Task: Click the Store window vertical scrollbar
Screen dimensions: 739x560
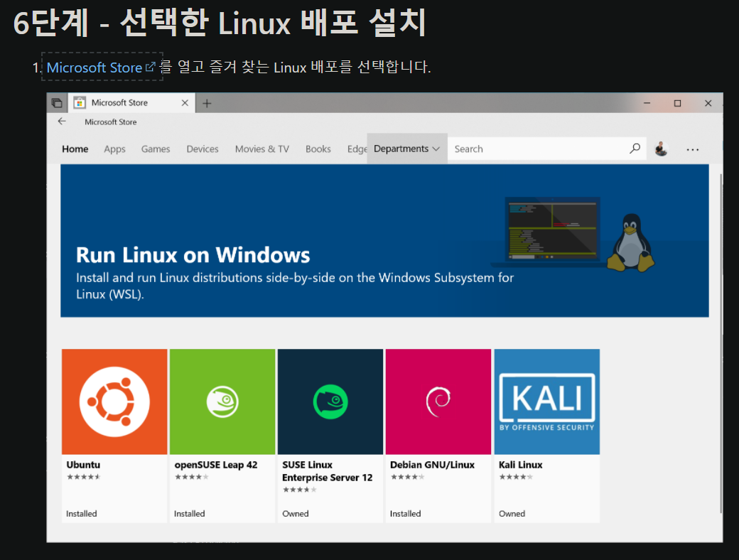Action: tap(721, 343)
